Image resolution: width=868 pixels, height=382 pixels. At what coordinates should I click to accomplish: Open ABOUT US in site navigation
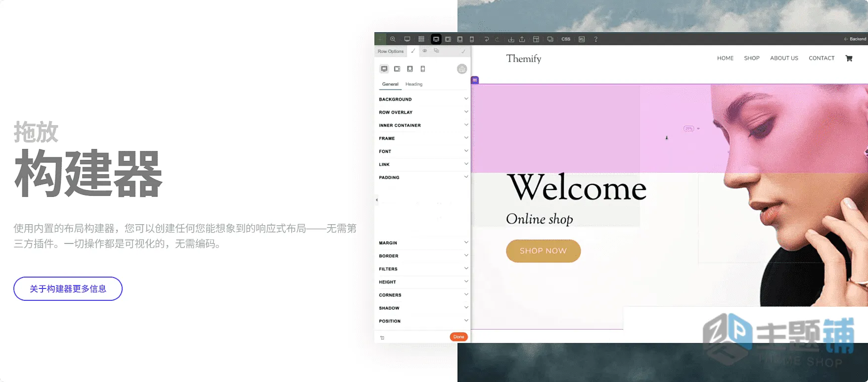tap(784, 58)
